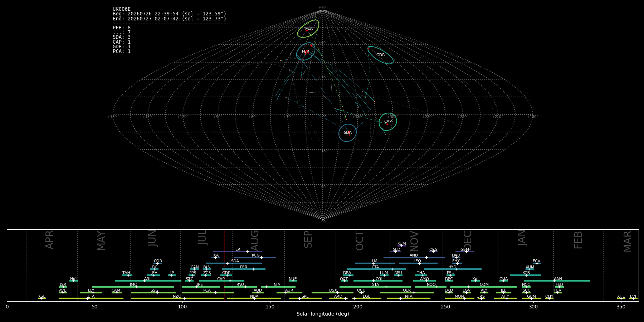
Task: Click the GDR radiant ellipse on the sky map
Action: tap(380, 55)
